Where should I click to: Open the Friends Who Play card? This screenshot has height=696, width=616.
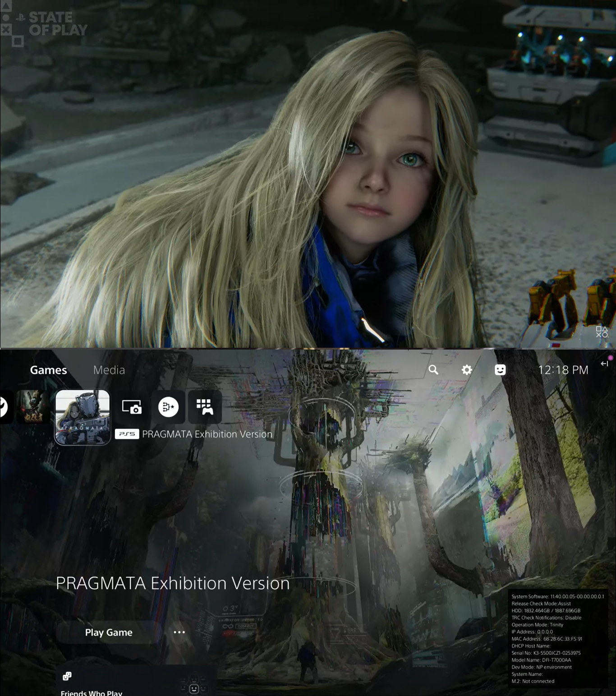(x=137, y=681)
